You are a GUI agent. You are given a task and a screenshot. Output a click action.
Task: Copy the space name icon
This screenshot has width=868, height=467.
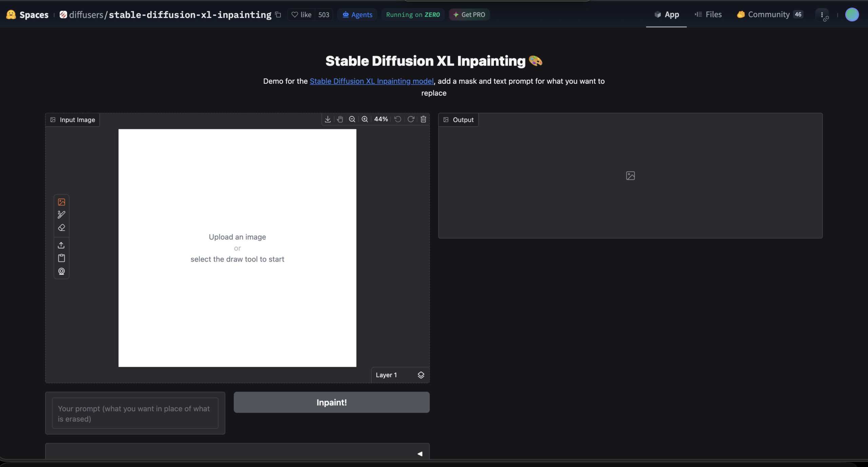click(x=278, y=15)
